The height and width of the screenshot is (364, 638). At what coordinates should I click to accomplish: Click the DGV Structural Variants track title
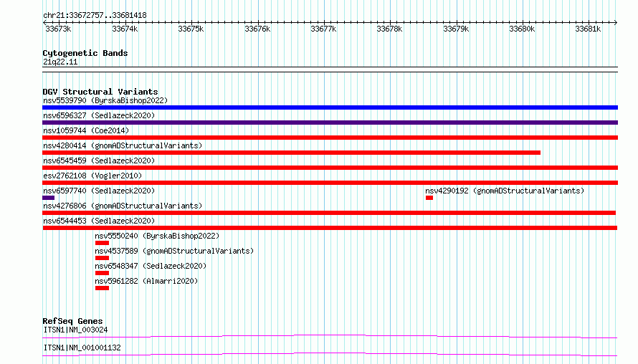100,92
